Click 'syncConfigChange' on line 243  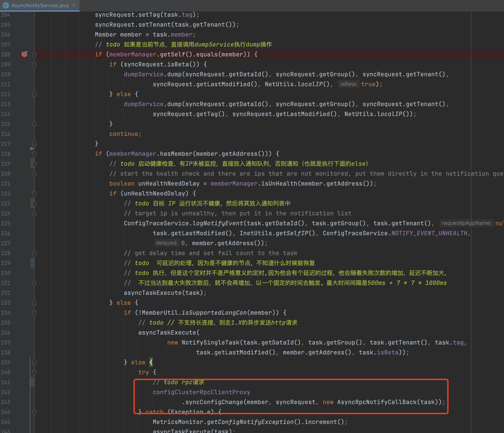coord(214,402)
